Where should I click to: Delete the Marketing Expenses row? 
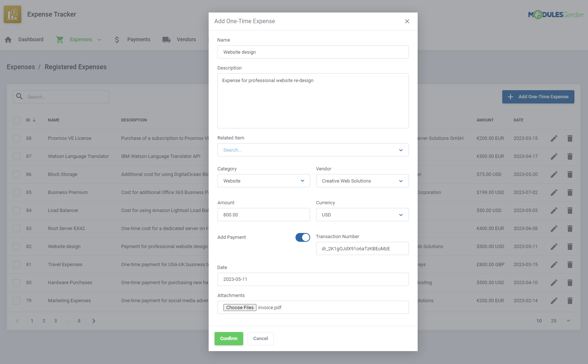[570, 301]
